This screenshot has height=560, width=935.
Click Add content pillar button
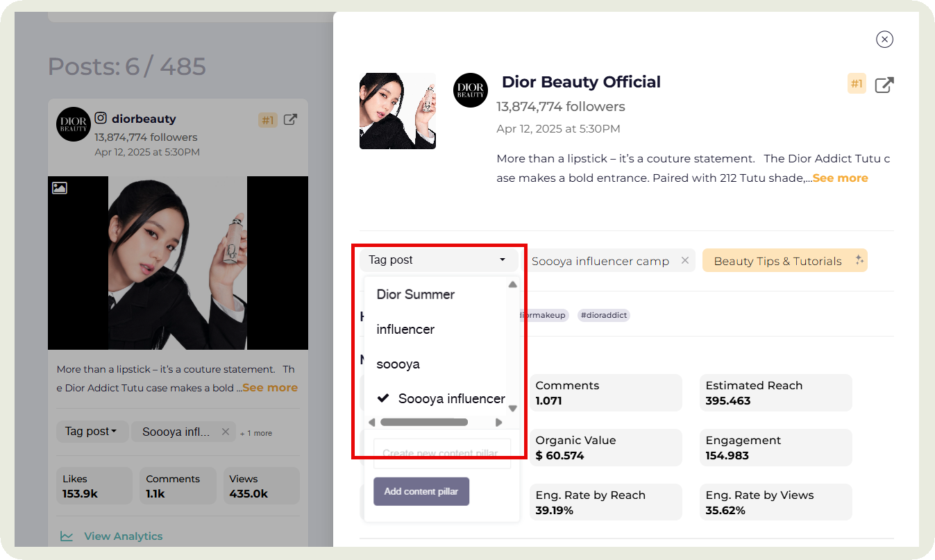click(421, 491)
